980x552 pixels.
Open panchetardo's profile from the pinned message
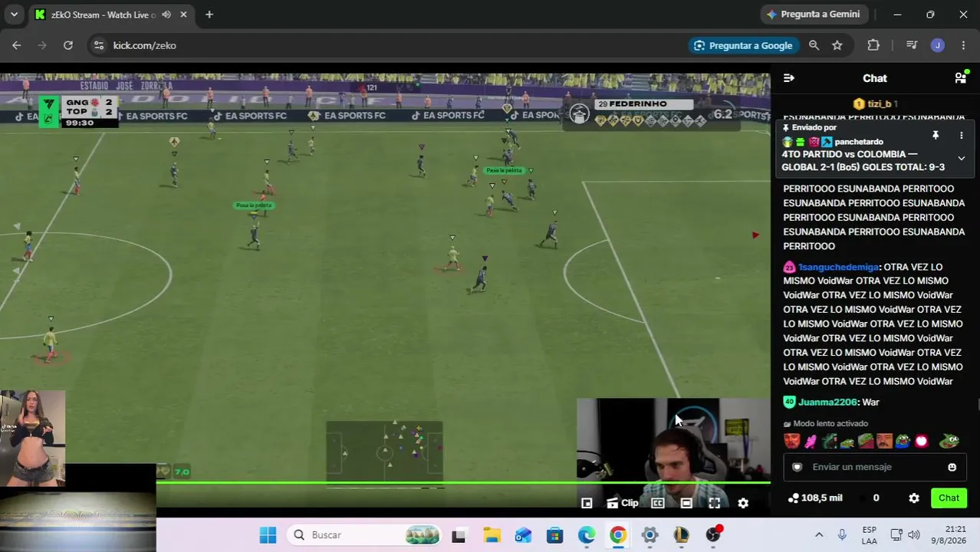click(859, 142)
